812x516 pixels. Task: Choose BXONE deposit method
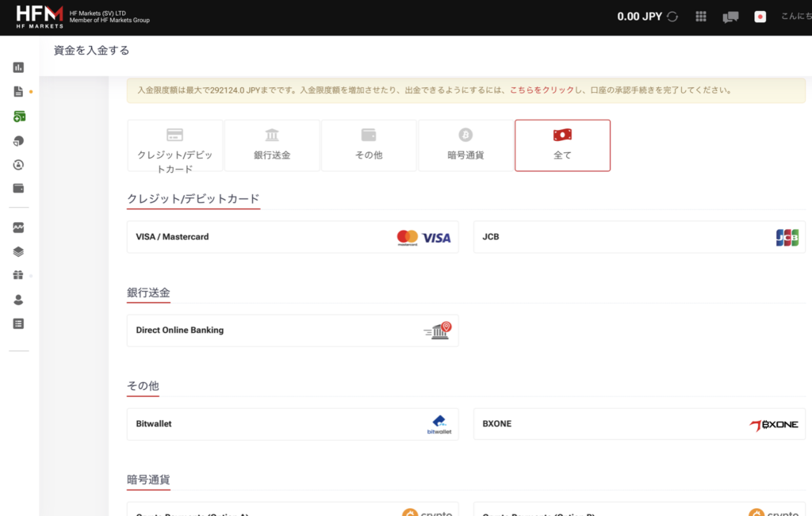click(639, 424)
